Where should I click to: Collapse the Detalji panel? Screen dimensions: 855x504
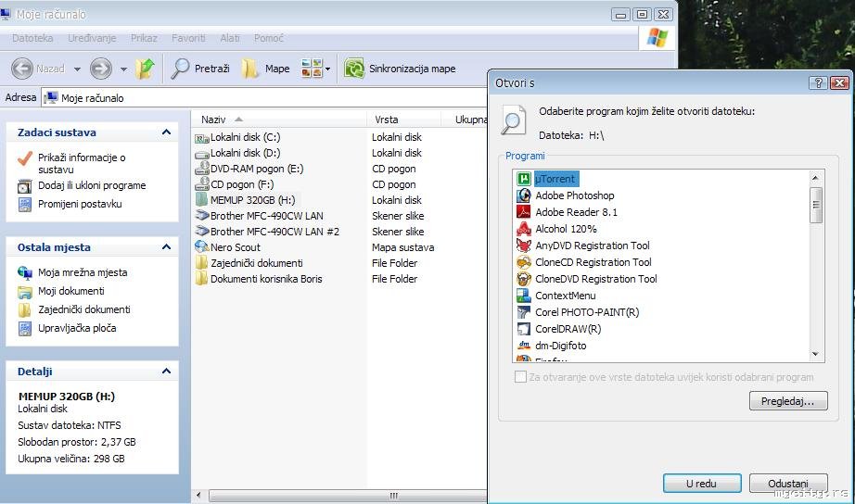[x=166, y=372]
